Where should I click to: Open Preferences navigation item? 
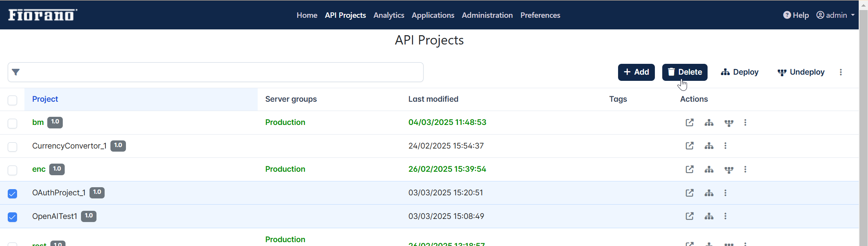click(540, 15)
